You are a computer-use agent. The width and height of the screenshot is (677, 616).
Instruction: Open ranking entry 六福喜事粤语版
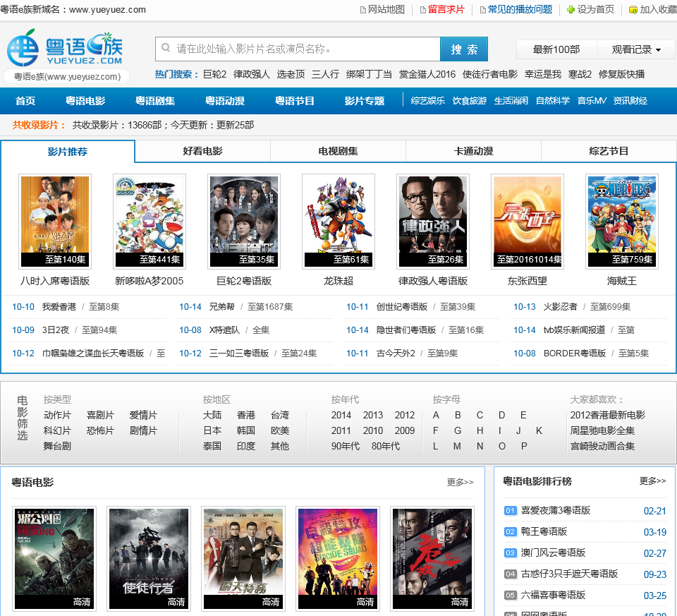[553, 596]
